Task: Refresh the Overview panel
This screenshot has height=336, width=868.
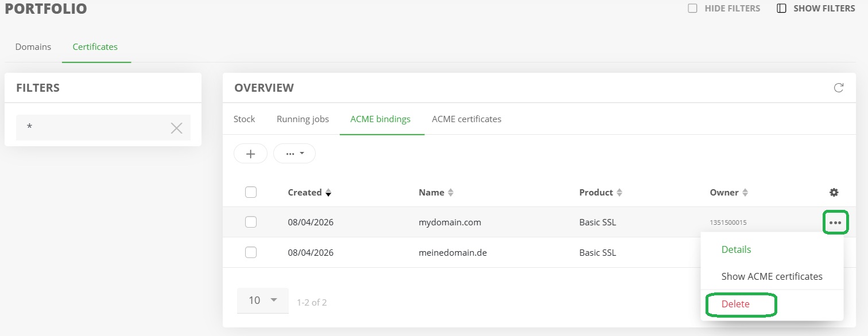Action: (x=839, y=88)
